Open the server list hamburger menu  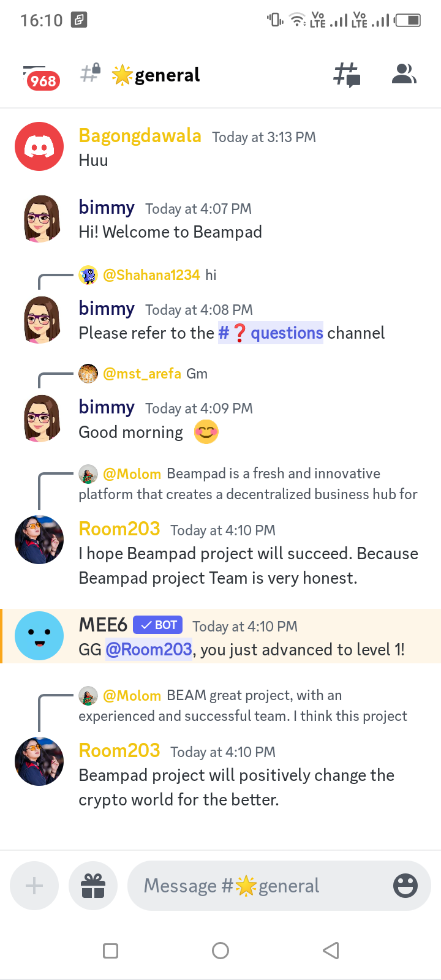pyautogui.click(x=40, y=77)
